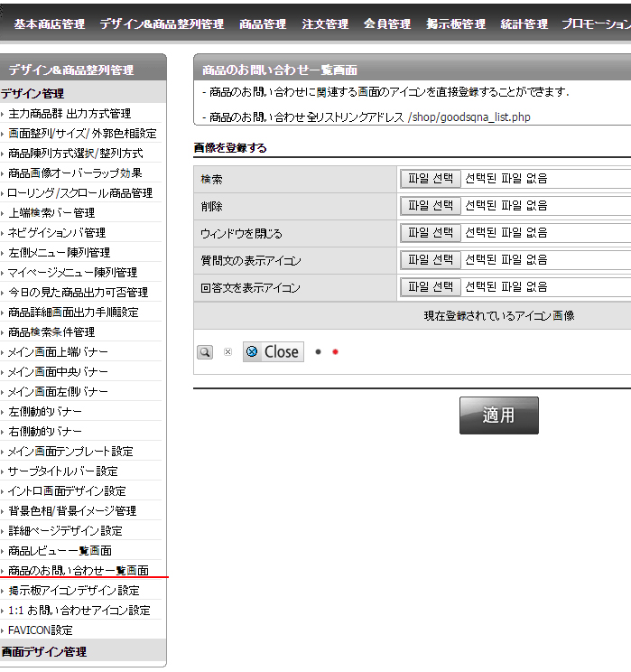Go to 統計管理 in top menu
Image resolution: width=631 pixels, height=672 pixels.
tap(524, 24)
